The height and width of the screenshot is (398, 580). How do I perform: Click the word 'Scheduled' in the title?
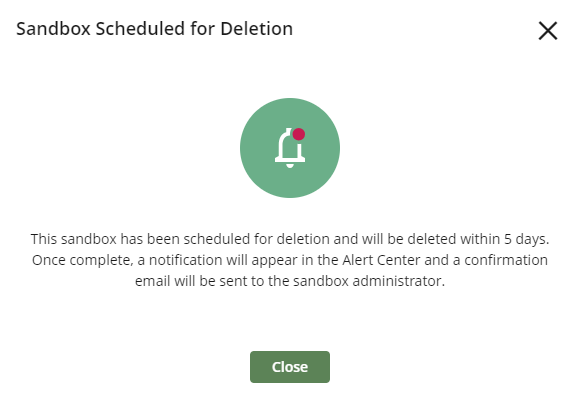[x=141, y=29]
